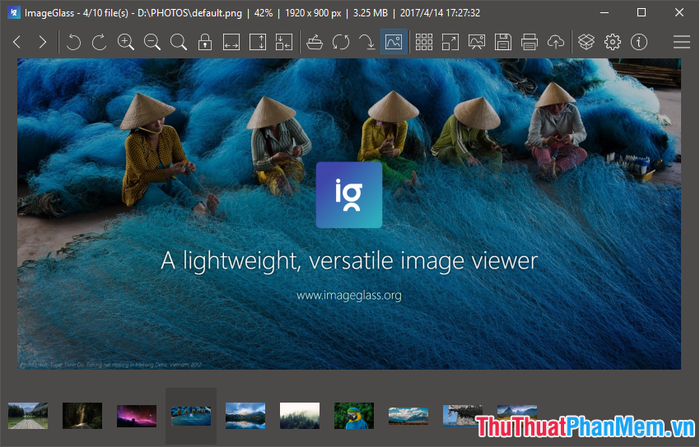This screenshot has height=447, width=700.
Task: Rotate image counterclockwise
Action: pyautogui.click(x=74, y=42)
